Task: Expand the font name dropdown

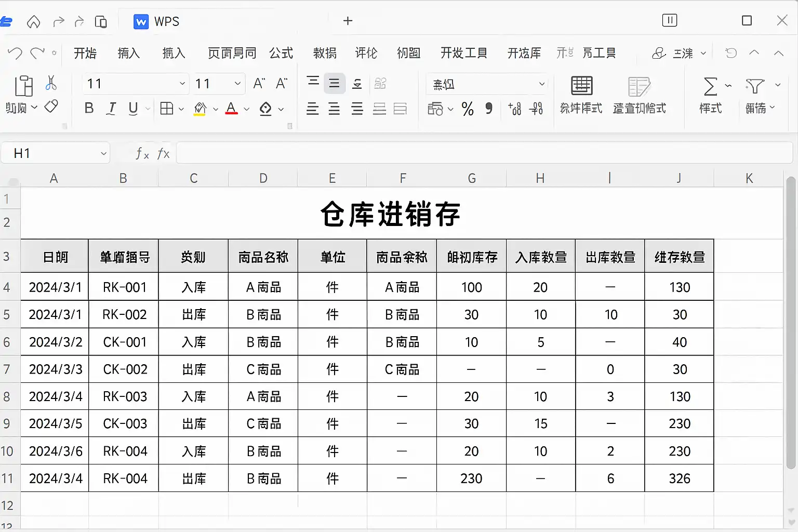Action: pyautogui.click(x=182, y=84)
